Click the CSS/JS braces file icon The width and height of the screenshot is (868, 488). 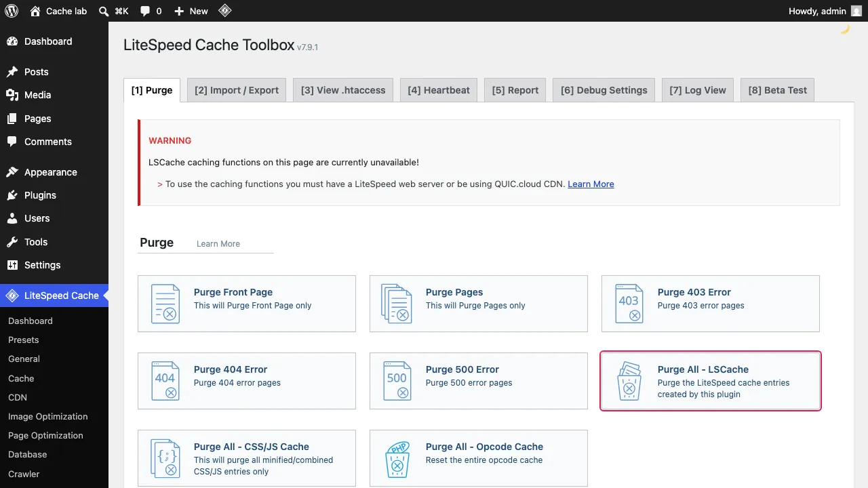pos(165,458)
